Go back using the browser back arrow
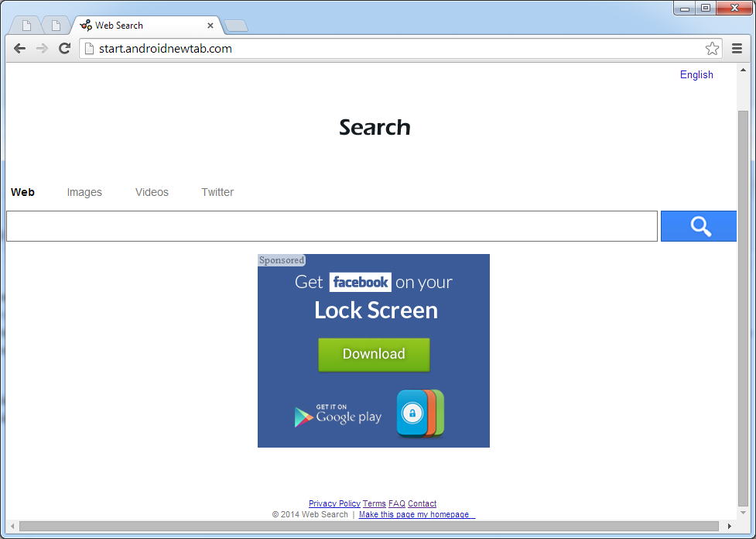756x539 pixels. (x=20, y=48)
